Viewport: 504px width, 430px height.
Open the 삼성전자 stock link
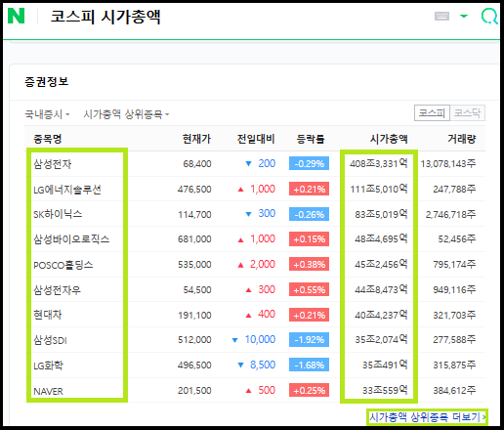point(53,164)
